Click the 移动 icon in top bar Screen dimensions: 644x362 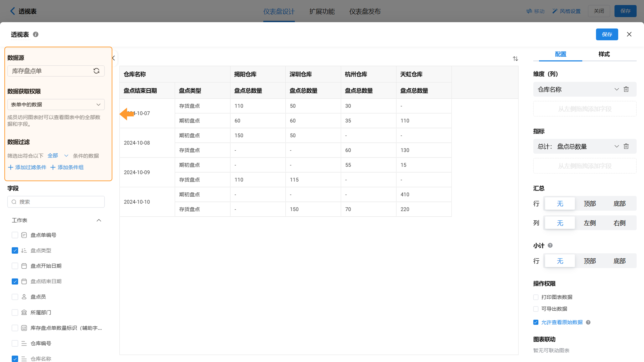[x=529, y=11]
